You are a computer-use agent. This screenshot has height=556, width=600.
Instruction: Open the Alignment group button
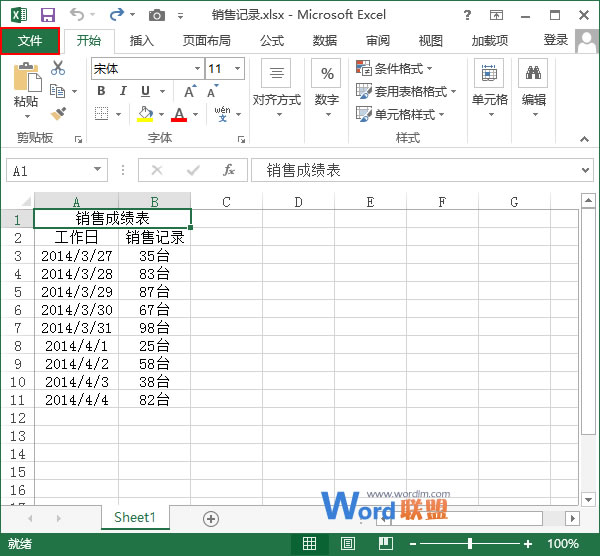point(277,89)
